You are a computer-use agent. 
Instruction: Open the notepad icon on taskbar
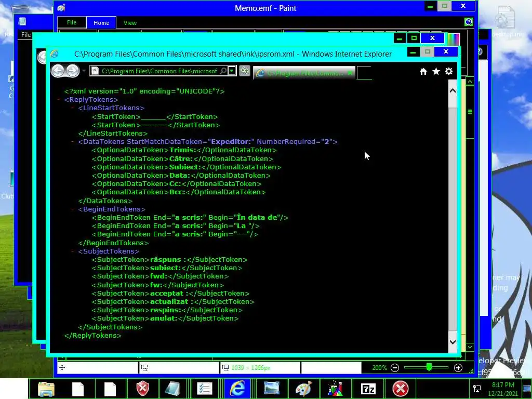(172, 389)
